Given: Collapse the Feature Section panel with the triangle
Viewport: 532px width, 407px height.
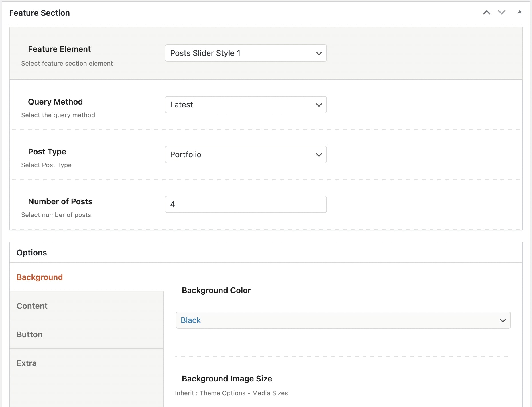Looking at the screenshot, I should 519,12.
